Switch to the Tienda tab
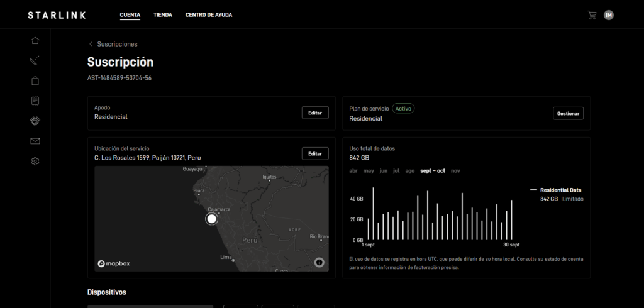 (x=163, y=15)
